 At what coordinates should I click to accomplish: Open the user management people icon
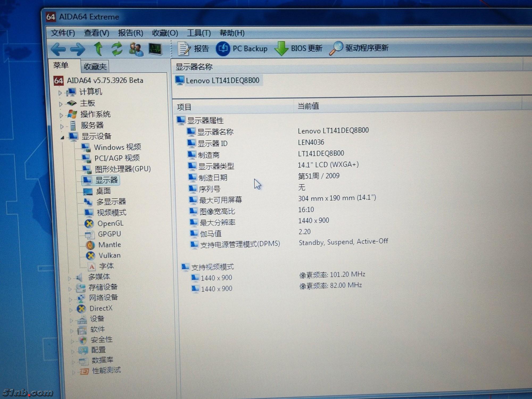pyautogui.click(x=136, y=49)
